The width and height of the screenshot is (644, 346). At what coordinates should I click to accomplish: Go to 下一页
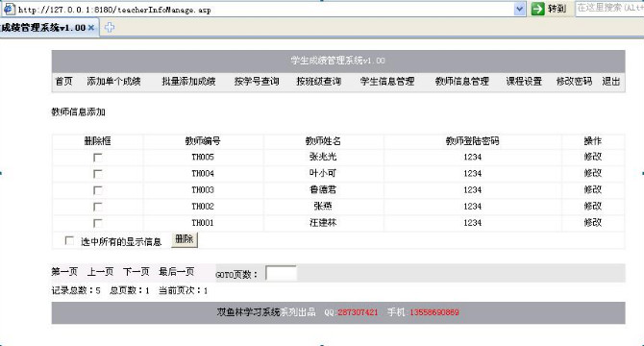(x=136, y=271)
